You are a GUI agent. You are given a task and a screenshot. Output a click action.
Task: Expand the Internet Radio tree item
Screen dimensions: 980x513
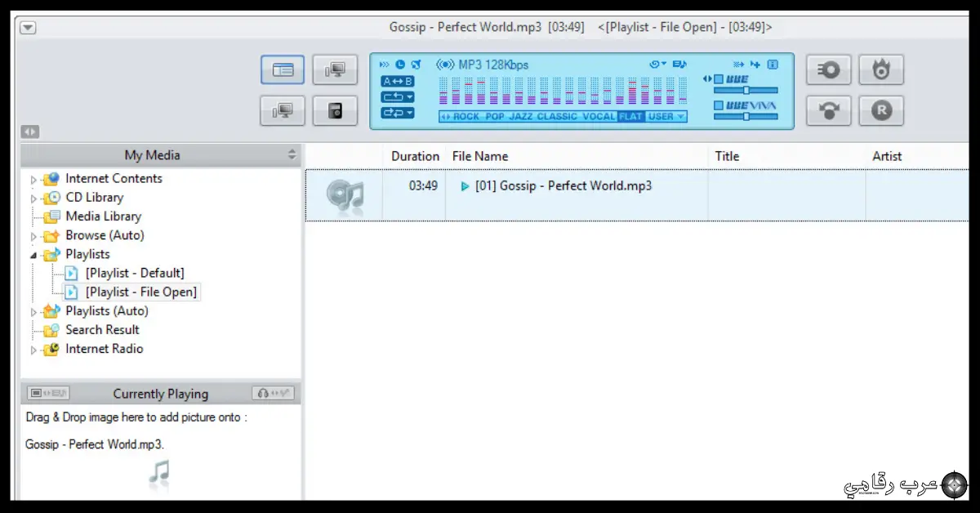(x=34, y=349)
